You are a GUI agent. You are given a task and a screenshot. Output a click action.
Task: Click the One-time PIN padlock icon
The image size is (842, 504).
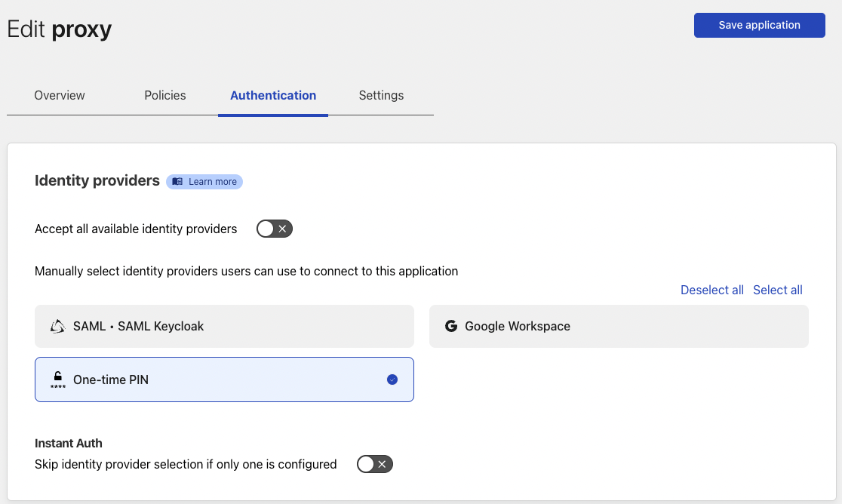click(x=57, y=379)
